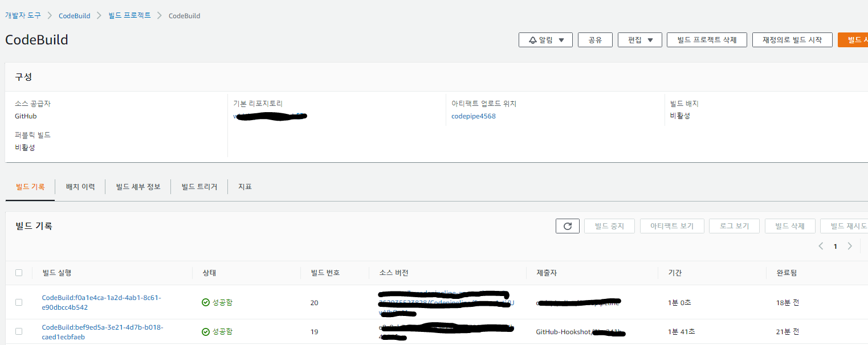Click the 아티팩트 보기 button
Image resolution: width=868 pixels, height=345 pixels.
(x=672, y=226)
